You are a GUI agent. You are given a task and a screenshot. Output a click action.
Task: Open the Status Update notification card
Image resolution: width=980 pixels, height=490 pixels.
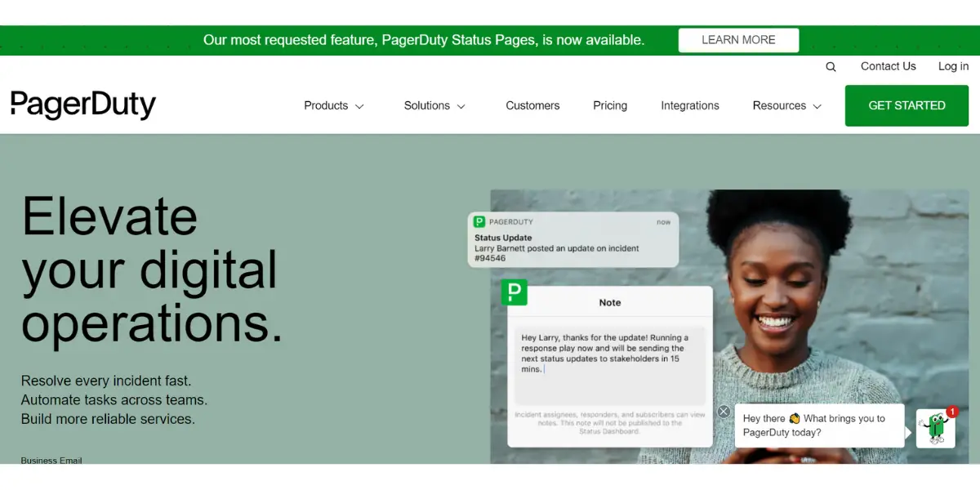(572, 239)
